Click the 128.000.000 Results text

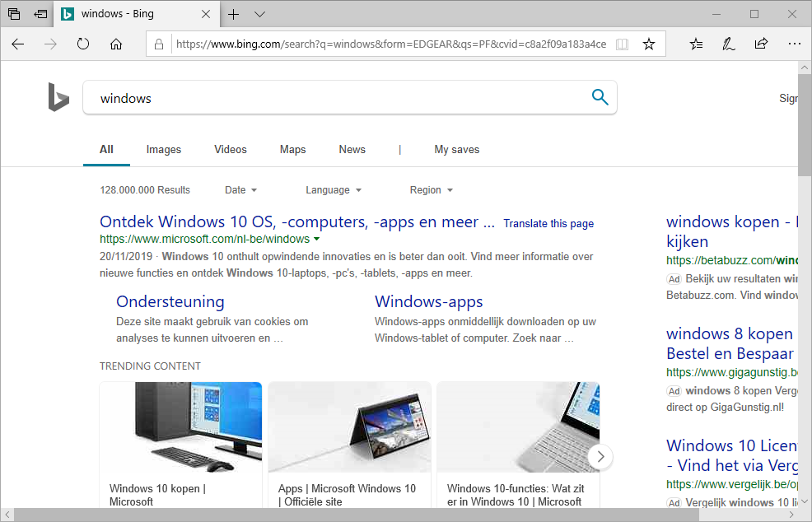[x=145, y=190]
